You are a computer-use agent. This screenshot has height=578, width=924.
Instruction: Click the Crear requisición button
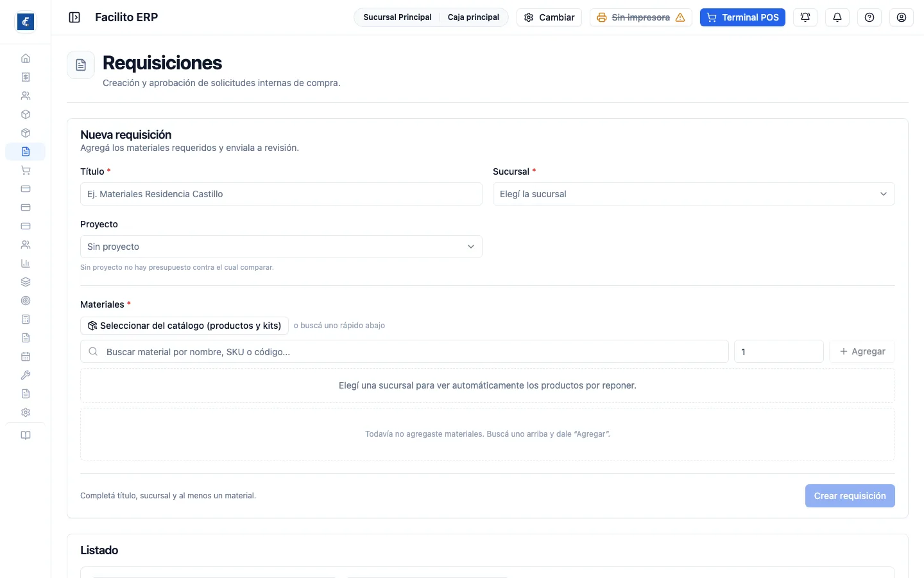click(x=850, y=496)
